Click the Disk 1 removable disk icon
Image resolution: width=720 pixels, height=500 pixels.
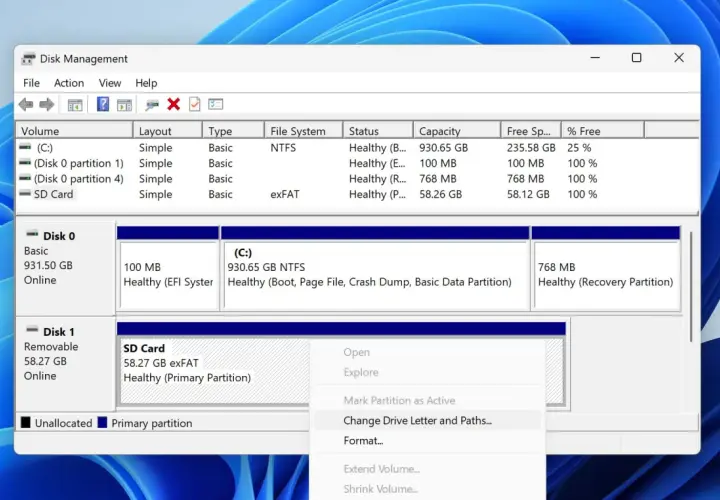point(32,330)
